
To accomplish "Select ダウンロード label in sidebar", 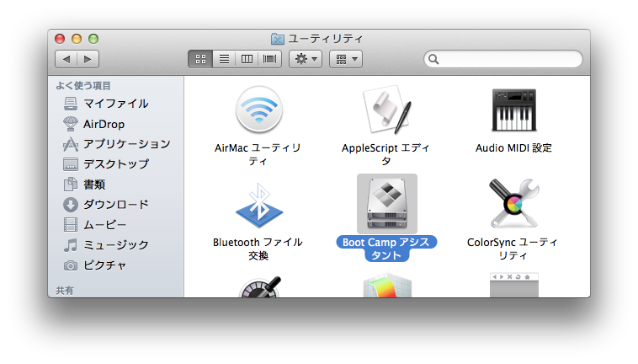I will tap(116, 205).
